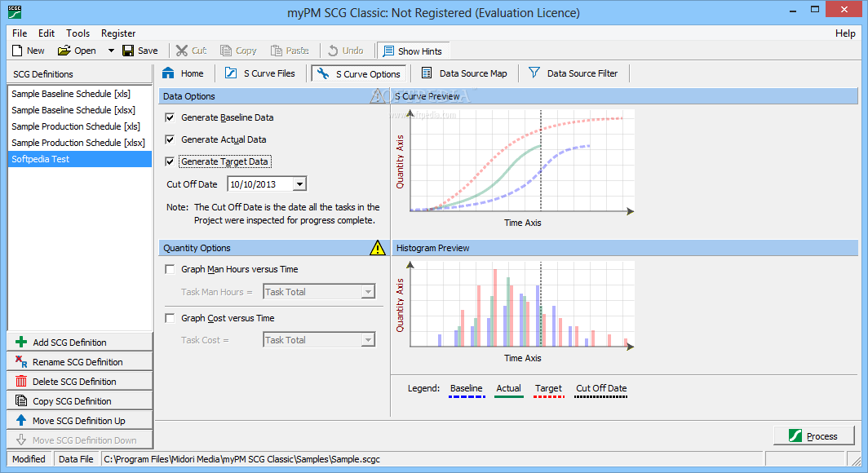Click the Rename SCG Definition button
This screenshot has width=868, height=473.
coord(80,362)
